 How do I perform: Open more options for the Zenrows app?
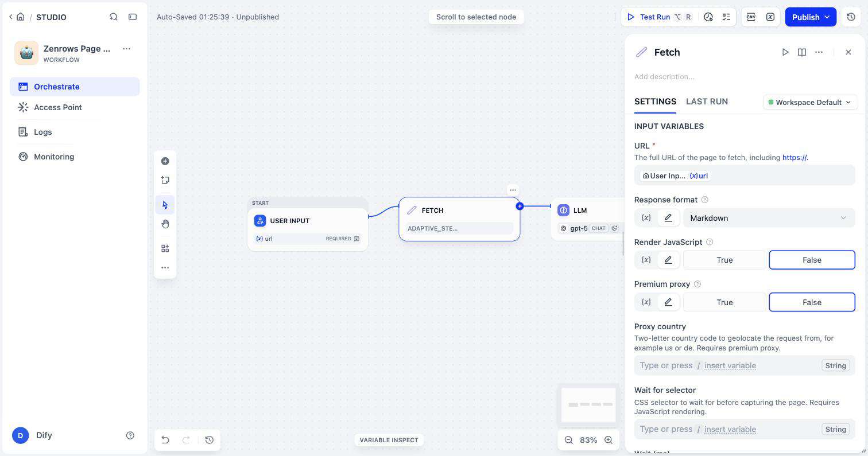(127, 49)
